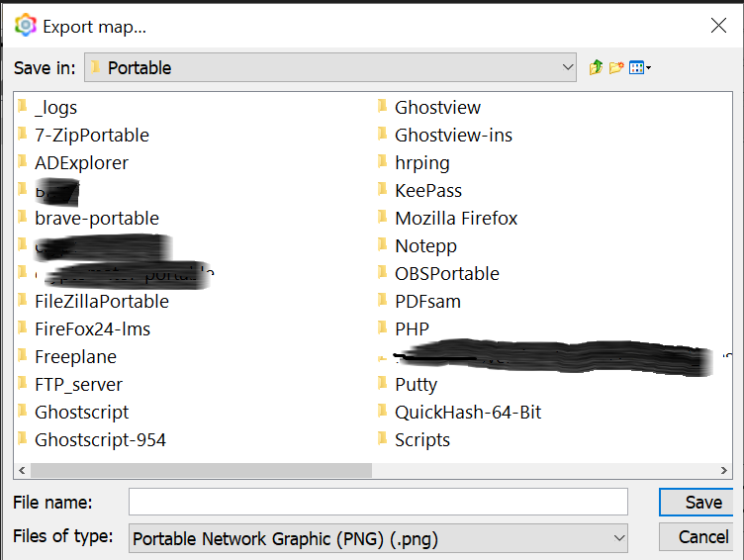This screenshot has width=744, height=560.
Task: Select the Freeplane folder
Action: (x=75, y=357)
